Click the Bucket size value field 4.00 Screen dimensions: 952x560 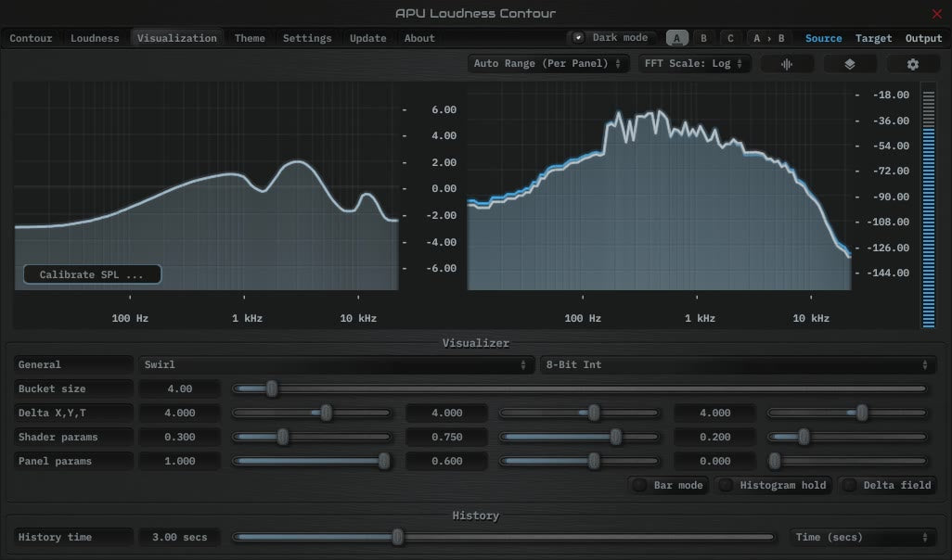point(179,388)
